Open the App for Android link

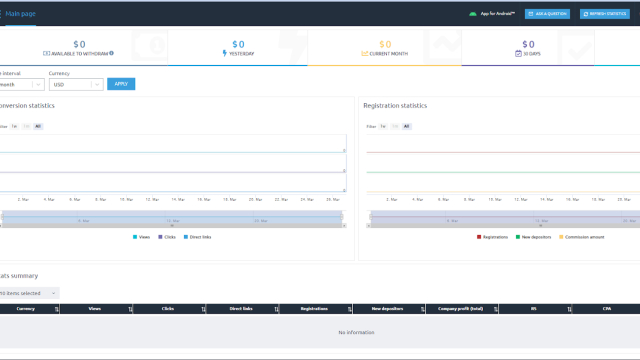coord(497,13)
